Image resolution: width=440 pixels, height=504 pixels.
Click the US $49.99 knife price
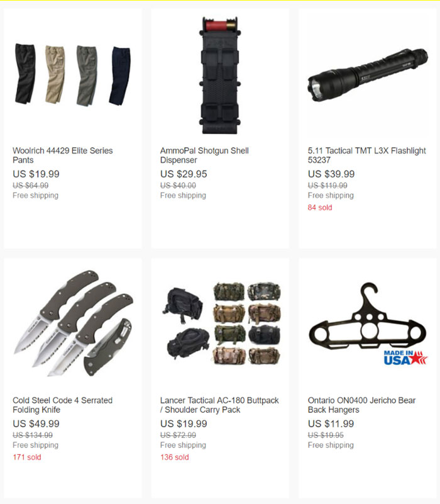point(36,423)
